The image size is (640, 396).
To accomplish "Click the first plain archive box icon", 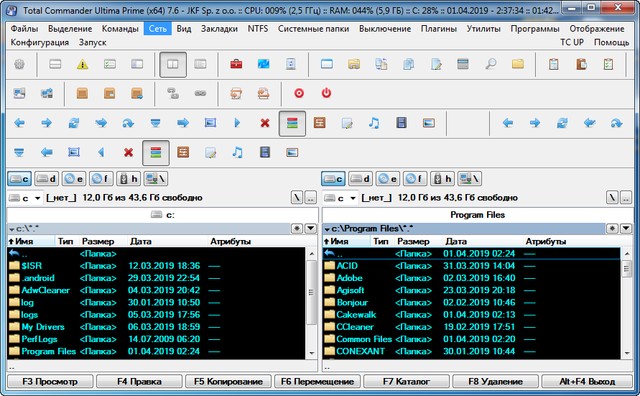I will coord(82,93).
